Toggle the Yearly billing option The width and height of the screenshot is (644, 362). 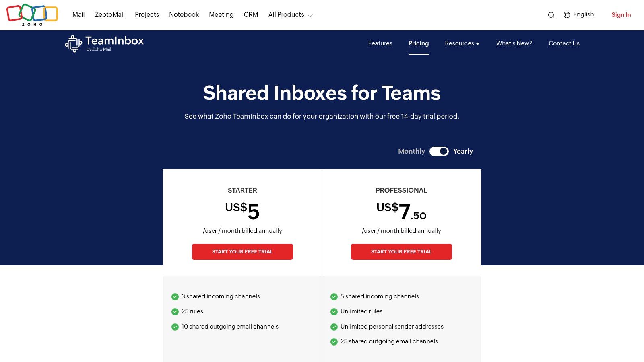(x=439, y=151)
